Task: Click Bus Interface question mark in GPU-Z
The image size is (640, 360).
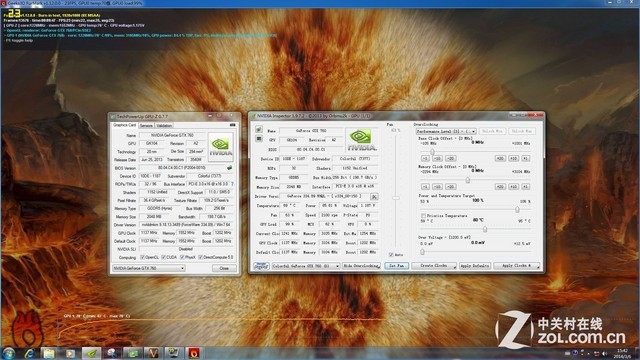Action: (233, 184)
